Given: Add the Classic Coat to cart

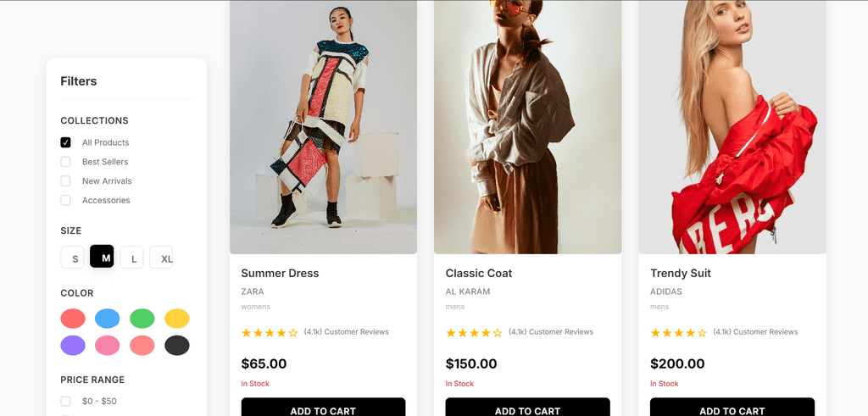Looking at the screenshot, I should click(x=527, y=409).
